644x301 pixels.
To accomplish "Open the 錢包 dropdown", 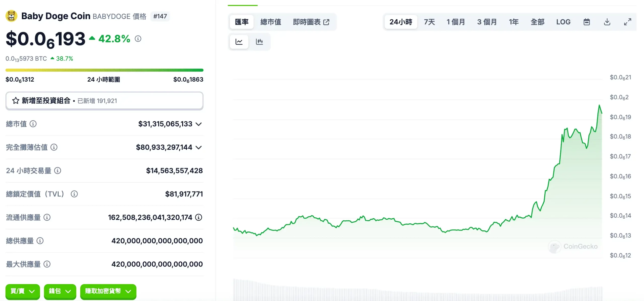I will 60,291.
